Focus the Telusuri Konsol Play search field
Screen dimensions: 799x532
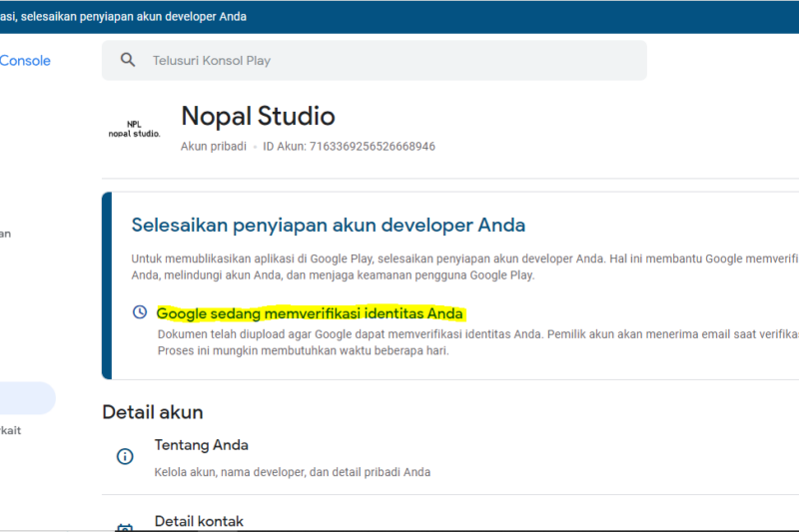coord(374,61)
